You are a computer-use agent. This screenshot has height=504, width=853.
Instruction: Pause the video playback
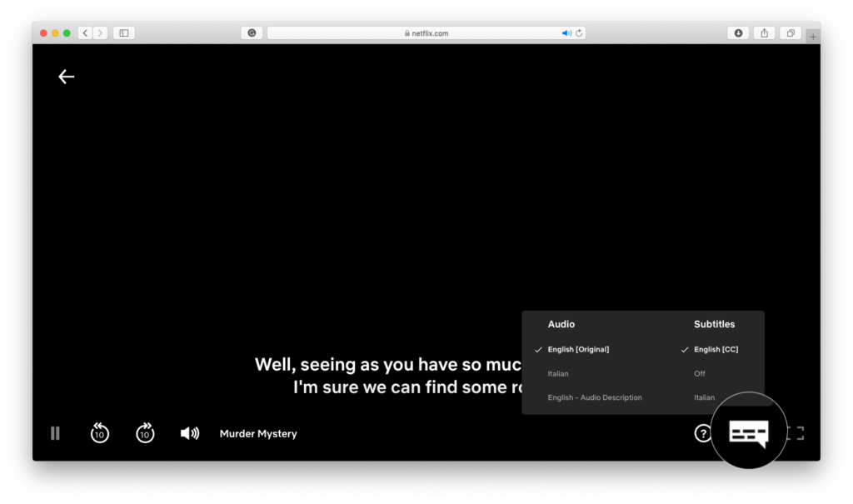pos(55,433)
